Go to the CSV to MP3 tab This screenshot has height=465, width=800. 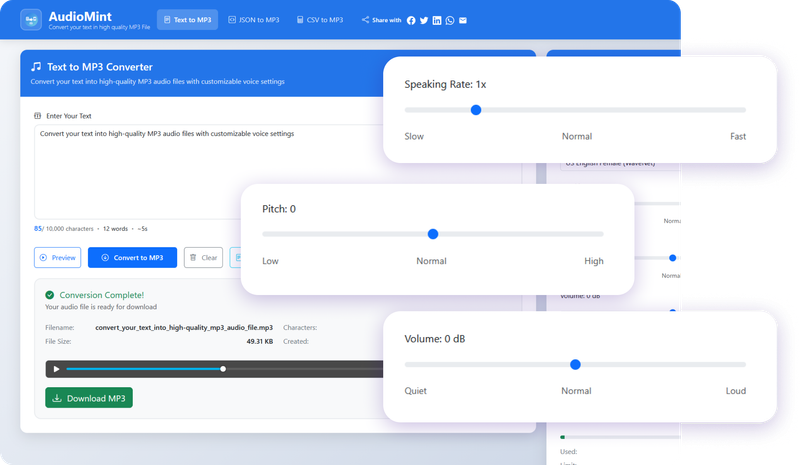[x=320, y=20]
